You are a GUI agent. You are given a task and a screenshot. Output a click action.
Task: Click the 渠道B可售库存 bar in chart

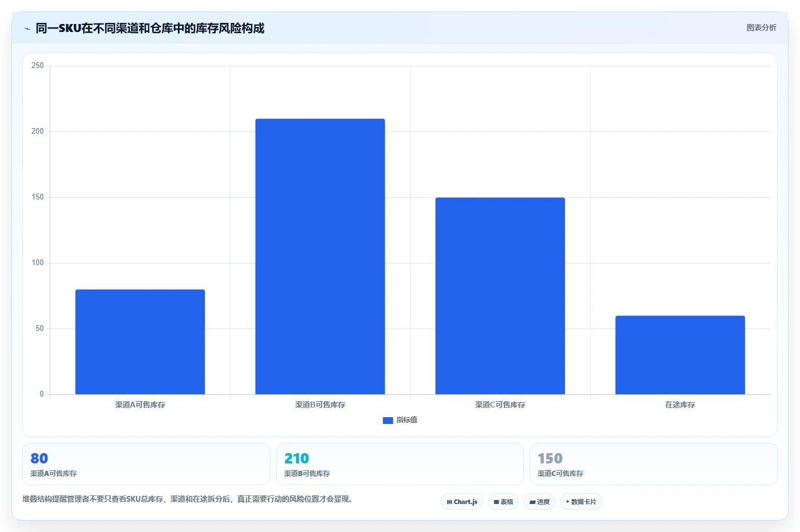coord(320,257)
